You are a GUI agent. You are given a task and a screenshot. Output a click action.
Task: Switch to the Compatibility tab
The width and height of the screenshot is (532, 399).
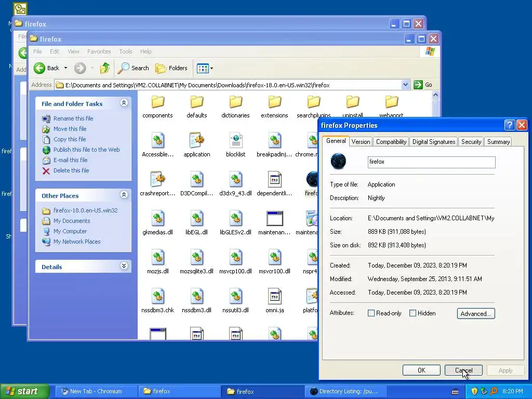(391, 142)
